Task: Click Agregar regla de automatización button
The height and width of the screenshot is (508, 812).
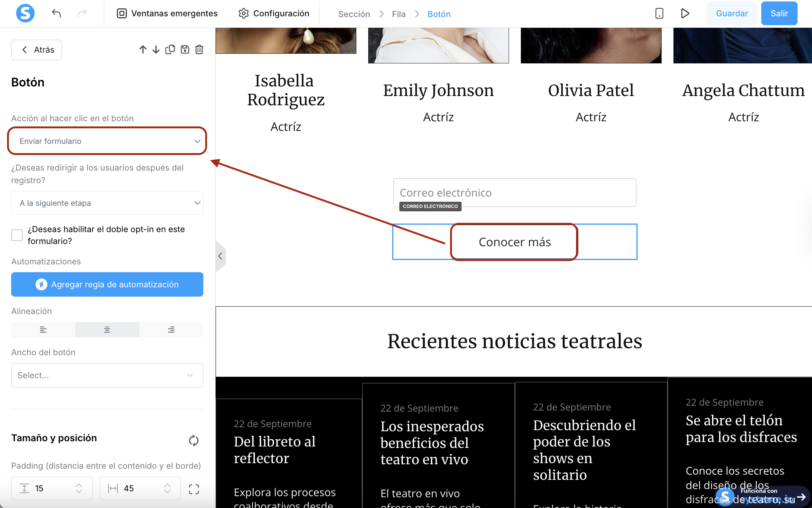Action: [107, 284]
